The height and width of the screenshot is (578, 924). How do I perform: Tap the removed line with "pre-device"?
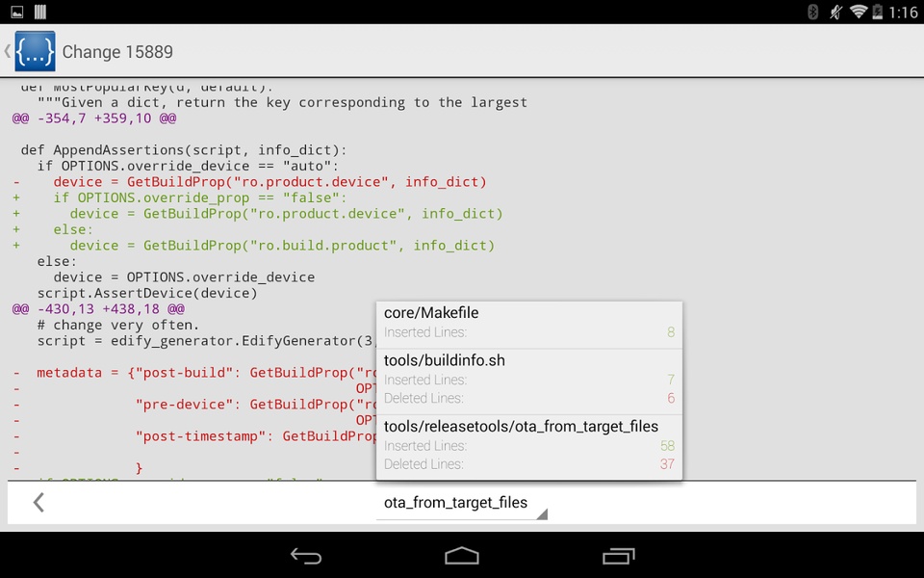click(x=194, y=405)
